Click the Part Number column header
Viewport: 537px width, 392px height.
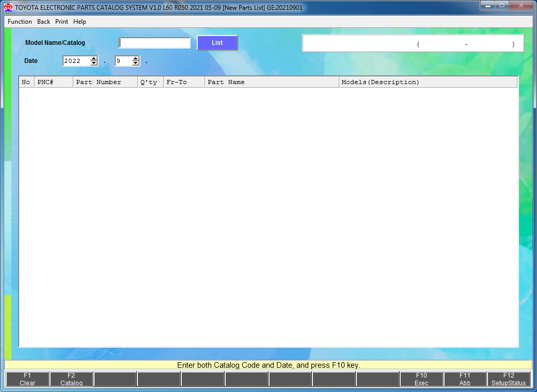coord(105,82)
